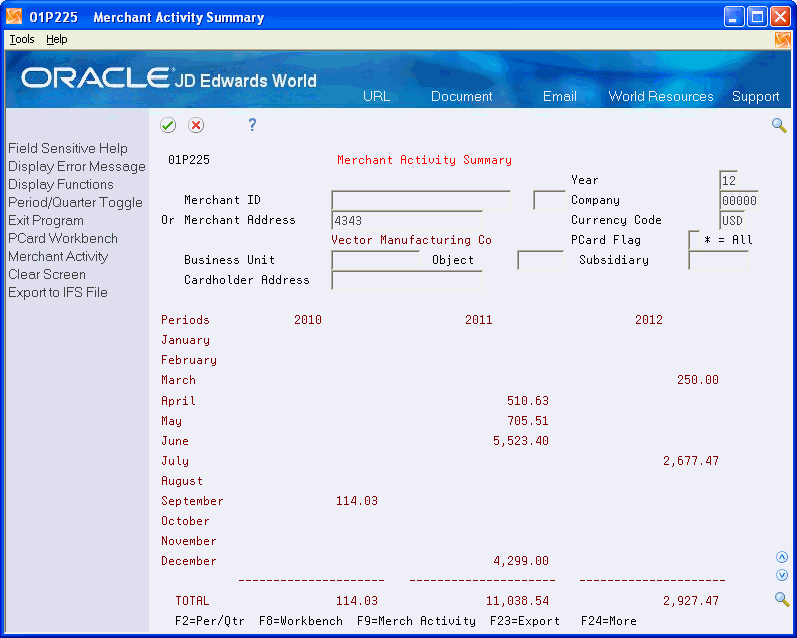Click the 2010 column header
Screen dimensions: 797x638
click(x=308, y=320)
